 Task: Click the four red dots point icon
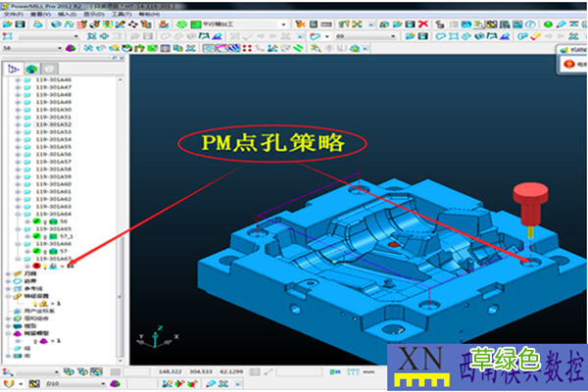click(x=247, y=48)
